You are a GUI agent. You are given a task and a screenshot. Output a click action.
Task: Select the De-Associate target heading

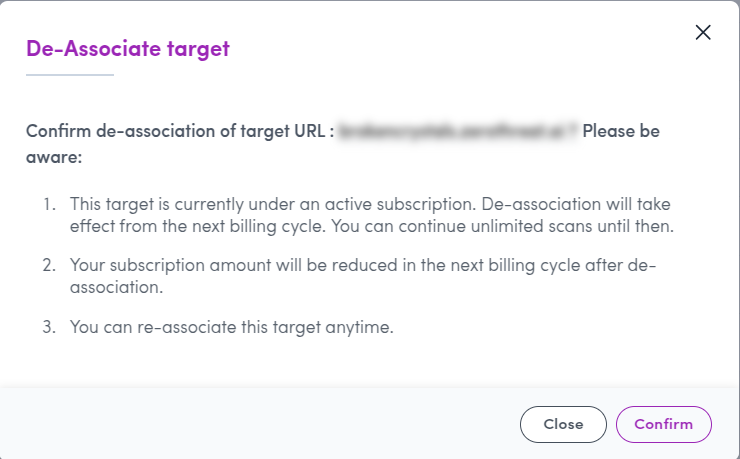[128, 49]
